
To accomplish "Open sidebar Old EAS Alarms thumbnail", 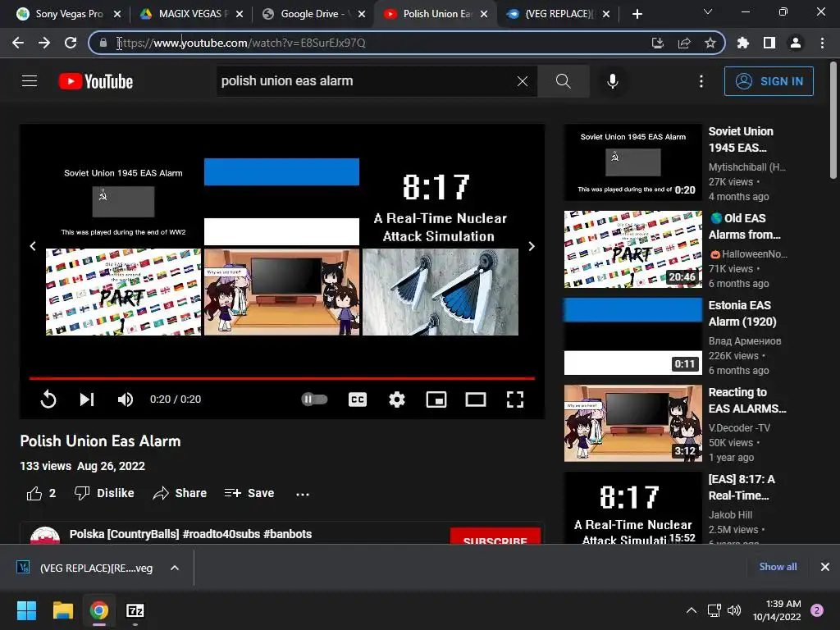I will pos(632,249).
